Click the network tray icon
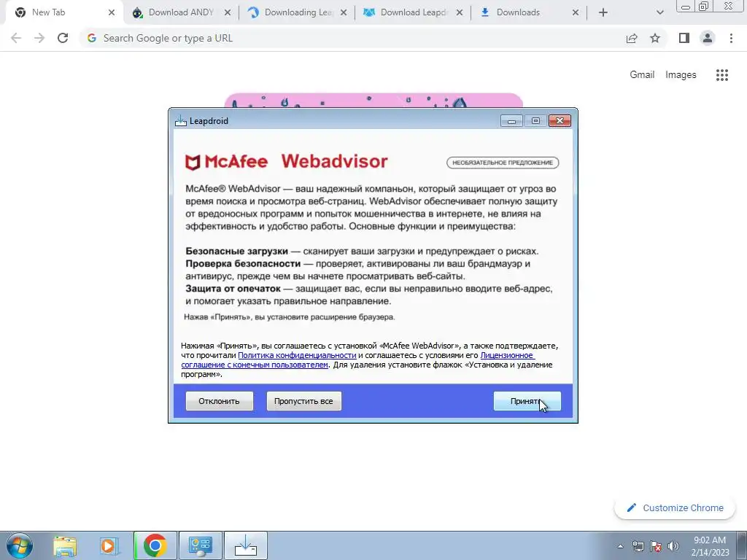Image resolution: width=747 pixels, height=560 pixels. [x=638, y=547]
